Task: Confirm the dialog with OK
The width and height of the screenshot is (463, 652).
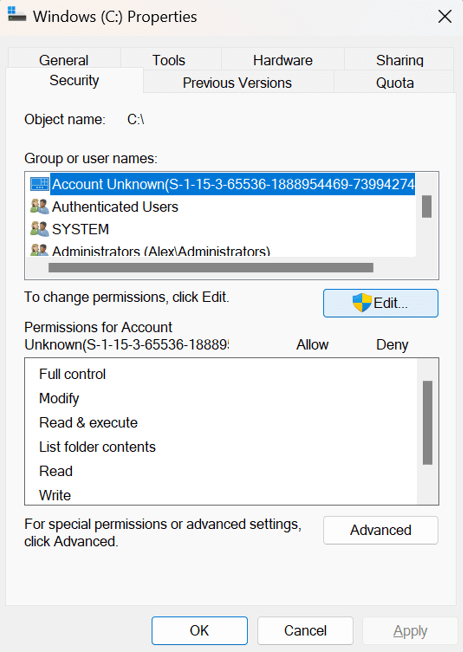Action: tap(200, 630)
